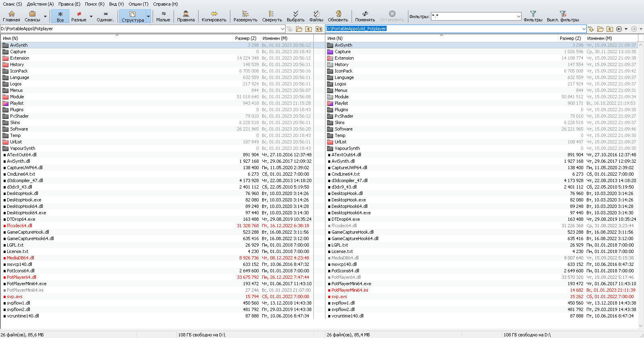Toggle the Одинак. (same) filter
Viewport: 644px width, 338px height.
106,17
